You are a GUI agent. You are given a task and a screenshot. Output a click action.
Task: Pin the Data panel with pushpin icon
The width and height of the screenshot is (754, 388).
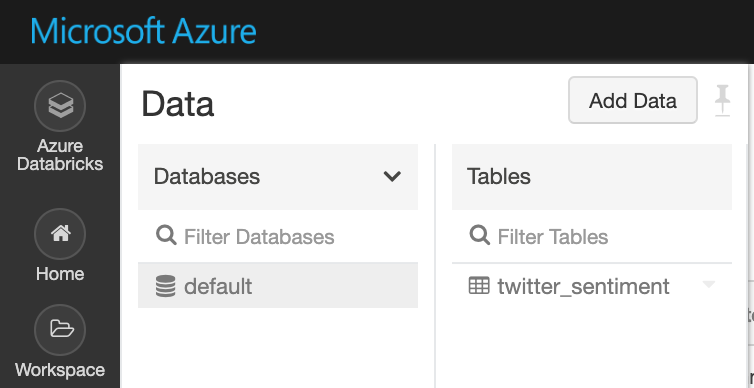tap(722, 100)
